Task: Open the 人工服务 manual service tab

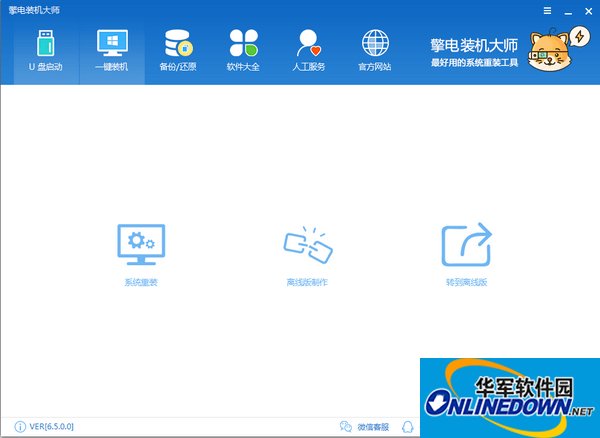Action: (x=309, y=51)
